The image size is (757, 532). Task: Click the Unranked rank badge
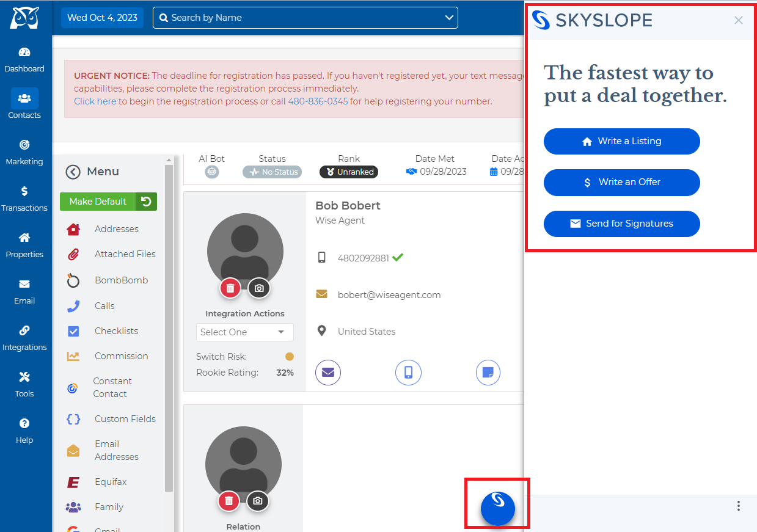coord(349,172)
